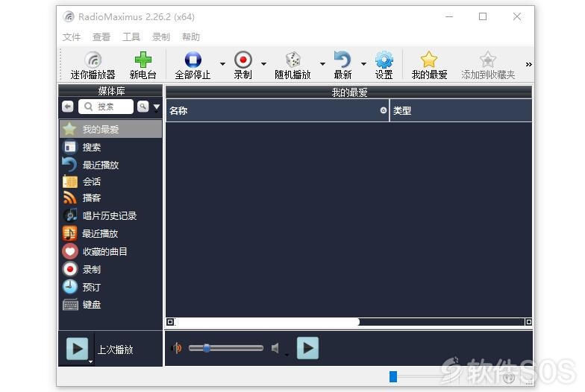Expand the dropdown arrow next to 全部停止
This screenshot has width=585, height=392.
tap(222, 64)
